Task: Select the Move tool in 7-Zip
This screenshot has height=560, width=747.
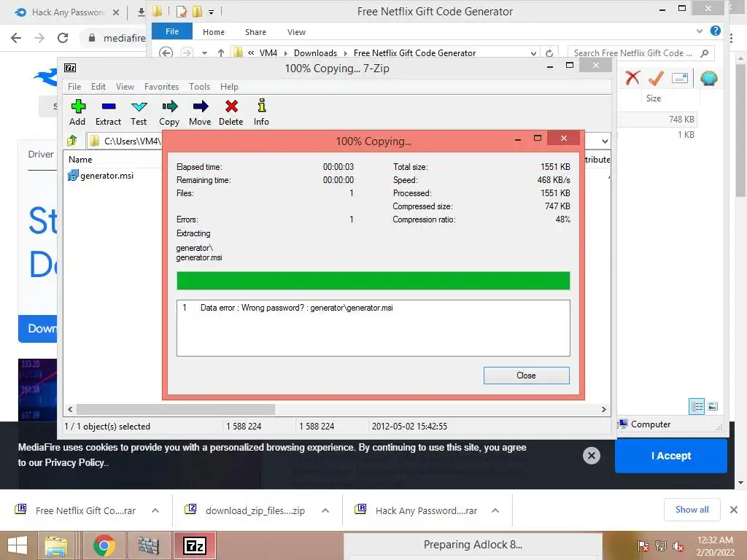Action: click(200, 112)
